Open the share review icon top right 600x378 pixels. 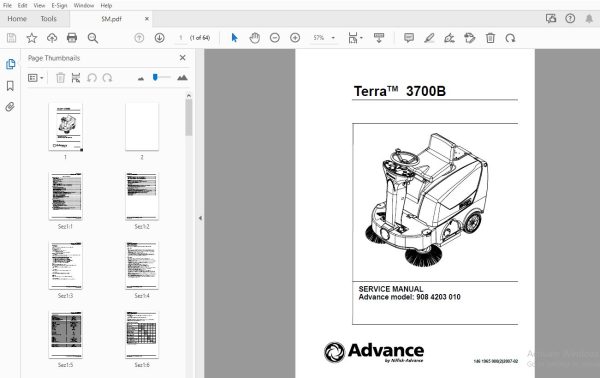(x=551, y=18)
